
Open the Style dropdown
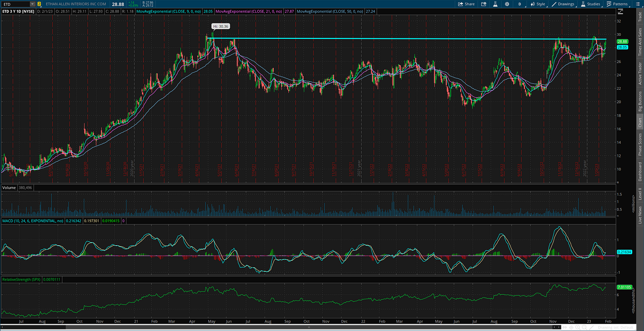coord(538,4)
